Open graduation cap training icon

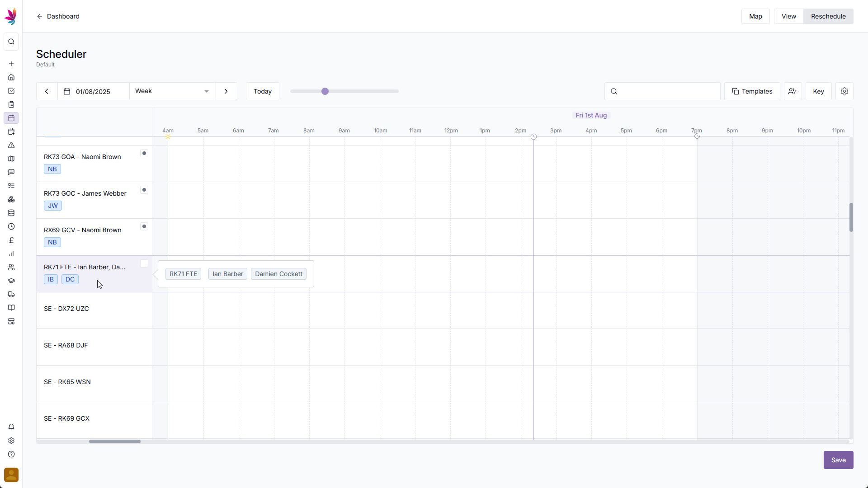click(11, 281)
